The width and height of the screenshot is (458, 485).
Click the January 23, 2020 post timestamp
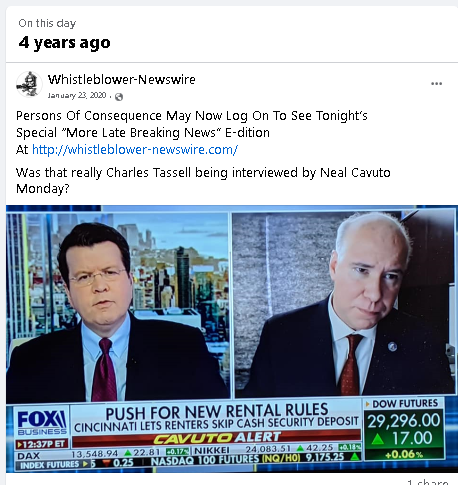77,96
